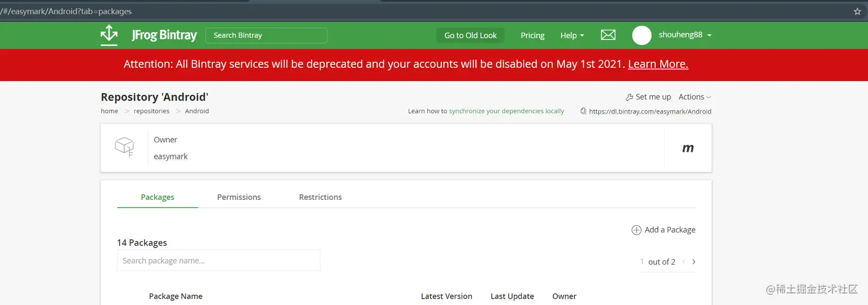Open the mail envelope icon
Image resolution: width=868 pixels, height=305 pixels.
pyautogui.click(x=608, y=35)
